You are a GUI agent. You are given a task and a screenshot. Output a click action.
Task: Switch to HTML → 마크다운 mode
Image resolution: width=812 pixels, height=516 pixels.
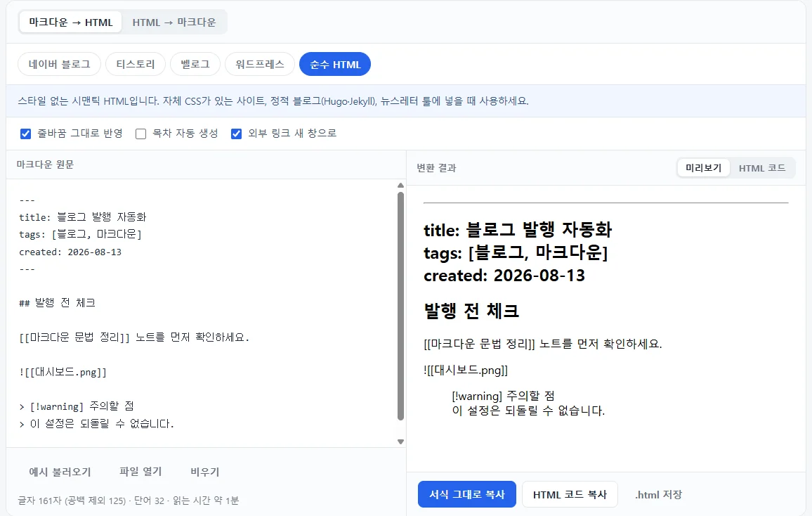(174, 22)
